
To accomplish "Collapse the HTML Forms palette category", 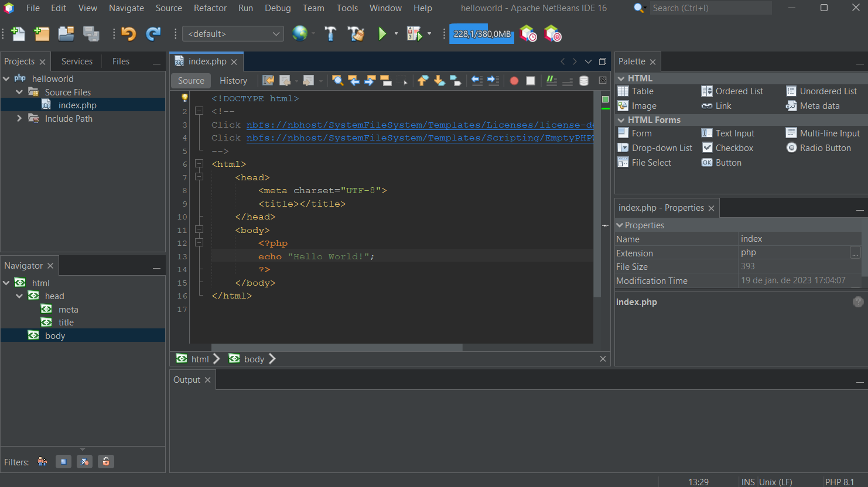I will 621,119.
